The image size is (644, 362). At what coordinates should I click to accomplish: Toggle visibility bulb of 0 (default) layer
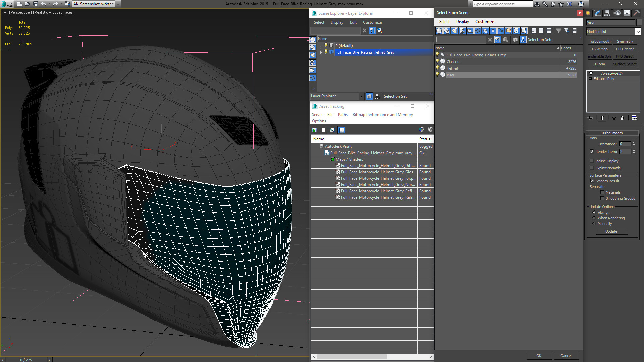click(x=326, y=45)
